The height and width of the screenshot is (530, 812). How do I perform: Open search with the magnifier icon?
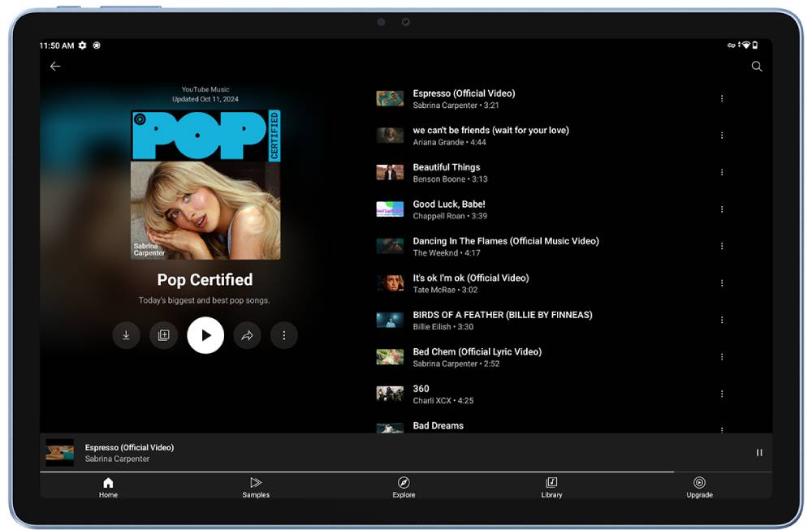coord(757,67)
